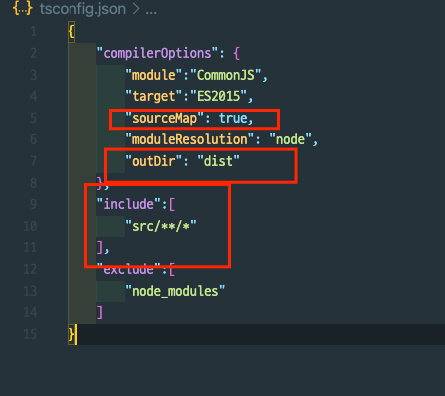Click the opening brace on line 1
This screenshot has height=396, width=445.
(x=71, y=32)
